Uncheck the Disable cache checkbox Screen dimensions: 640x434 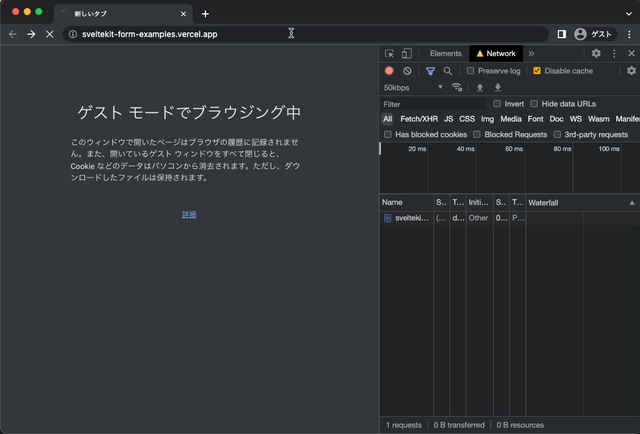tap(537, 71)
